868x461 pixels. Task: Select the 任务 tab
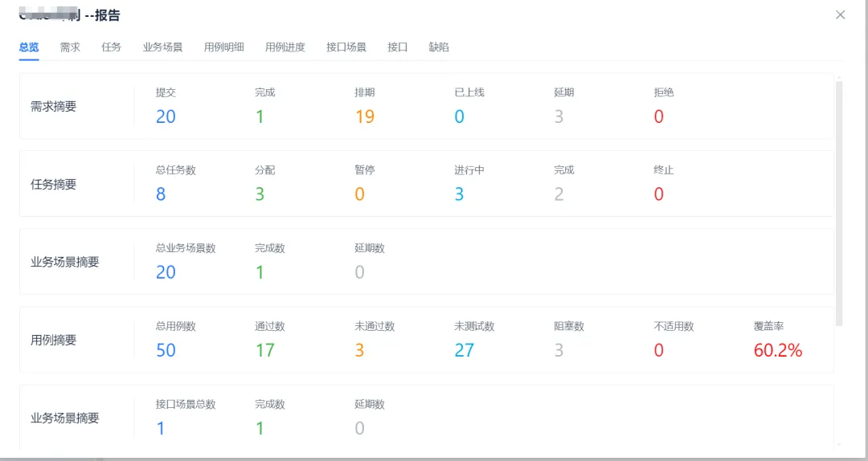112,47
